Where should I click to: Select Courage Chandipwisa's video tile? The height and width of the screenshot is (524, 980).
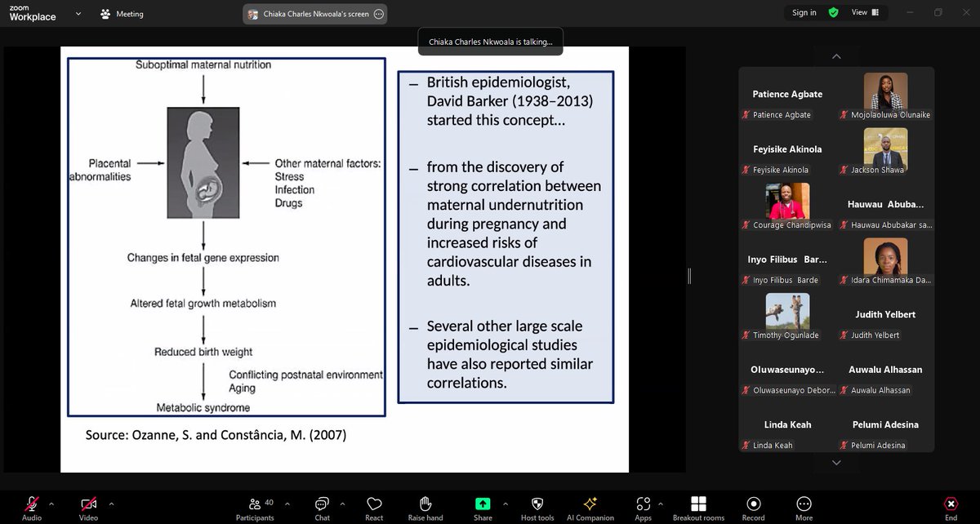tap(787, 206)
